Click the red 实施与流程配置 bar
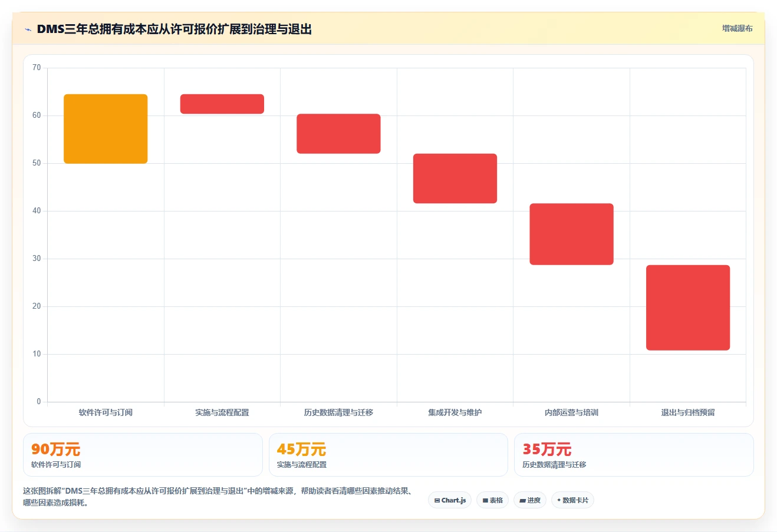 point(222,104)
